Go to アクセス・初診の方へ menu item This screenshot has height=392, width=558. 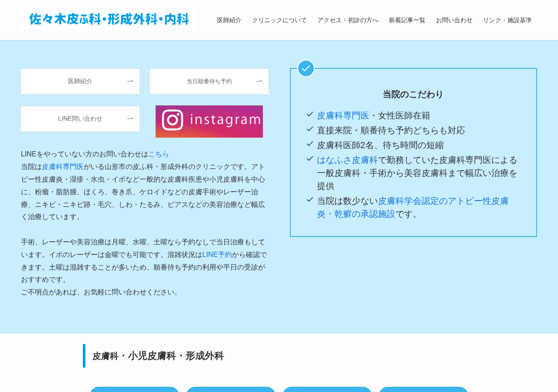(348, 20)
